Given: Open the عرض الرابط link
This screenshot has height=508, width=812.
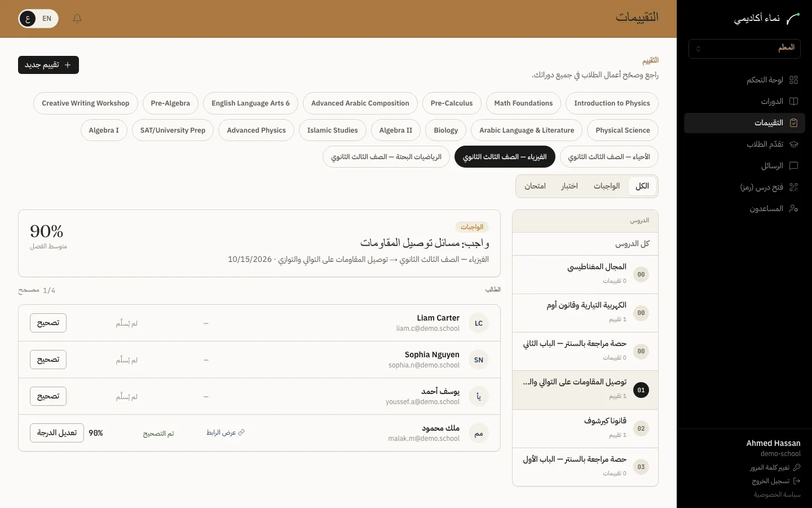Looking at the screenshot, I should coord(226,432).
